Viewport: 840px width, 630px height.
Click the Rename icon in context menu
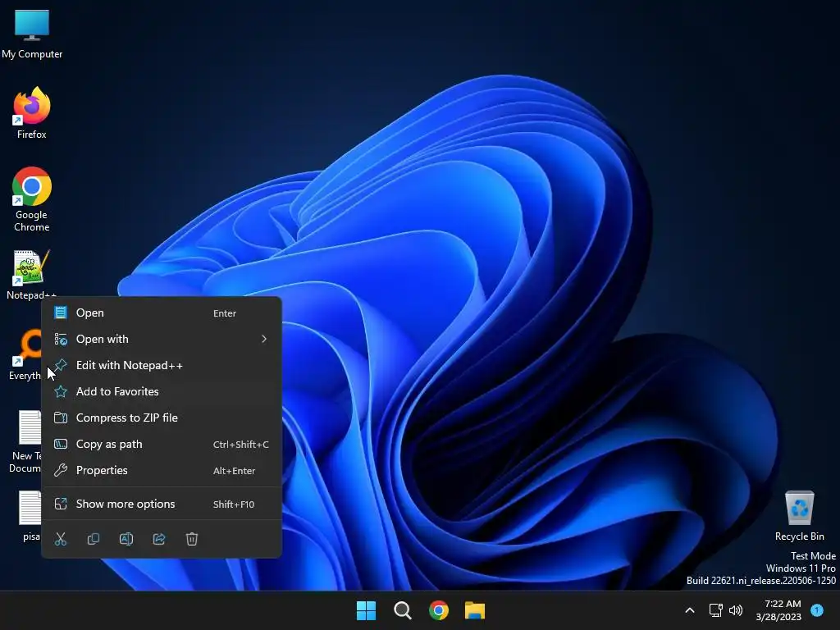coord(126,539)
